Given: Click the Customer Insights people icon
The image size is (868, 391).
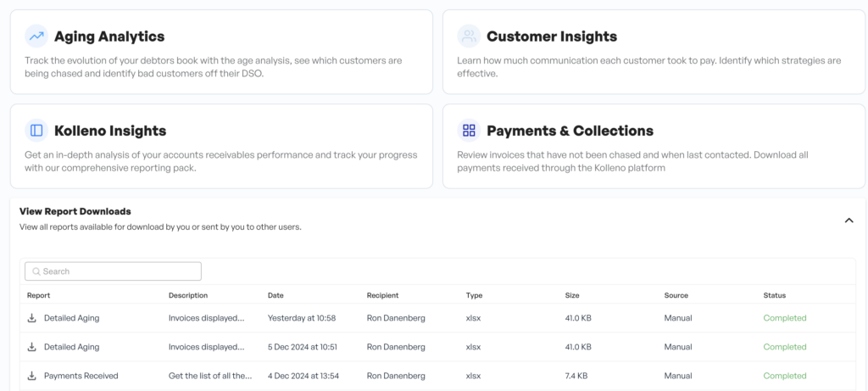Looking at the screenshot, I should click(x=469, y=36).
